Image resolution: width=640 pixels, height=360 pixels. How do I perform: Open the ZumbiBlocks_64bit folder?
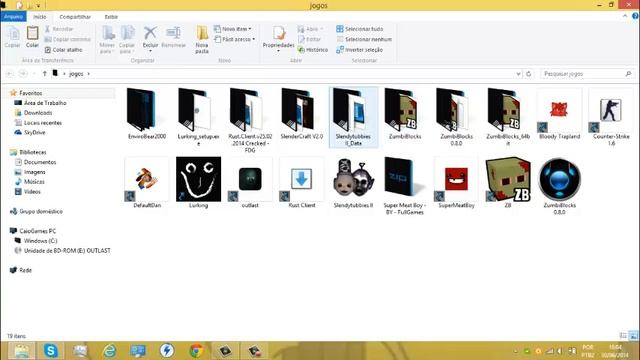click(x=508, y=118)
